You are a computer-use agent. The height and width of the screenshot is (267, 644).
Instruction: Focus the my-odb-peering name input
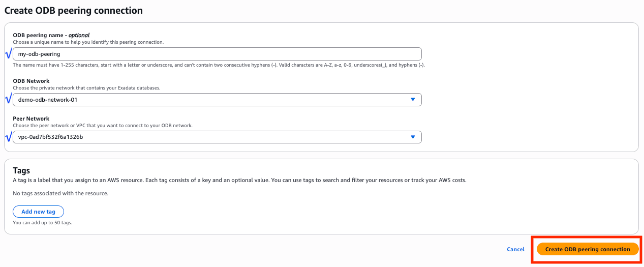[217, 54]
